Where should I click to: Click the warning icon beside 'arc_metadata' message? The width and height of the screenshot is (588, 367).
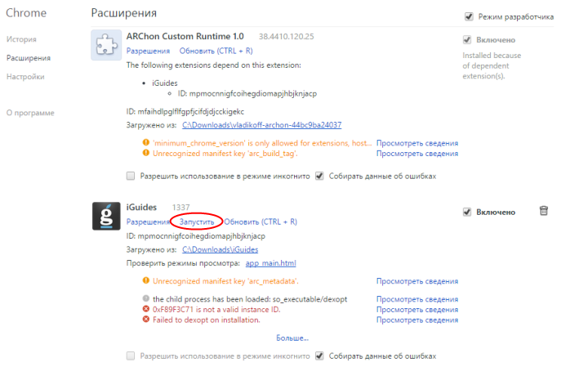pos(146,280)
